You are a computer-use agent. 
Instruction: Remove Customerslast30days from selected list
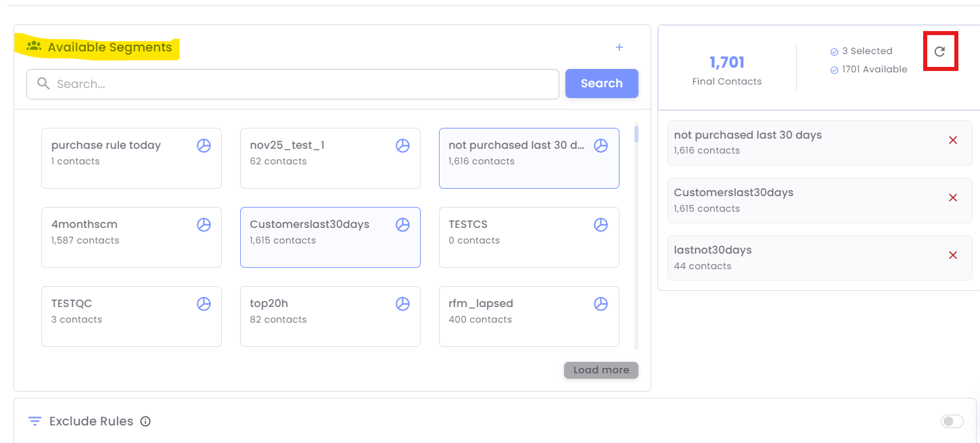[953, 197]
